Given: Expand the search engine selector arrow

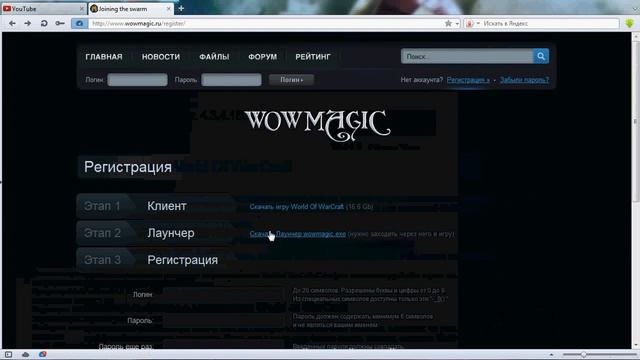Looking at the screenshot, I should click(x=478, y=24).
